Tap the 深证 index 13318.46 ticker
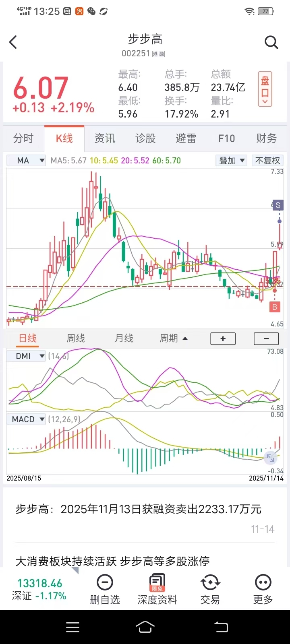Image resolution: width=290 pixels, height=644 pixels. tap(39, 589)
